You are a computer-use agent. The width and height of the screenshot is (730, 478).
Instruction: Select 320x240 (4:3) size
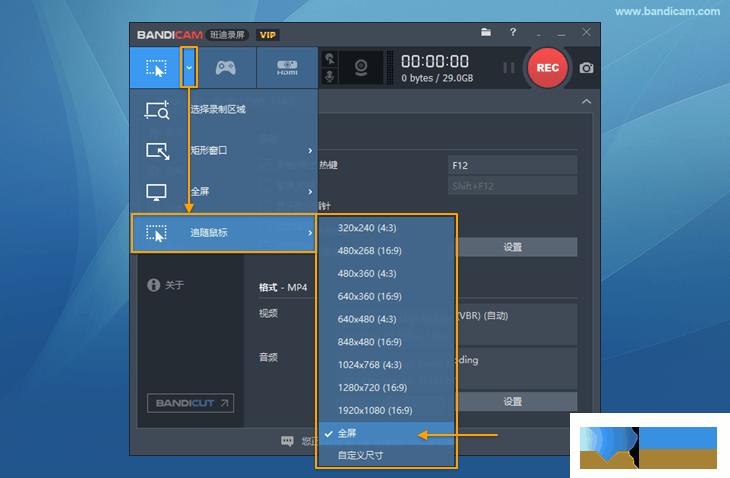tap(386, 228)
